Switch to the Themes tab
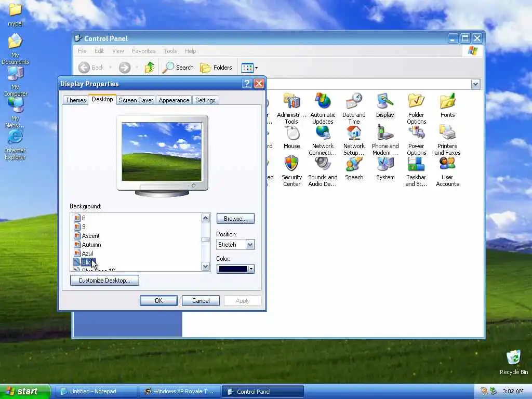Image resolution: width=532 pixels, height=399 pixels. click(76, 100)
